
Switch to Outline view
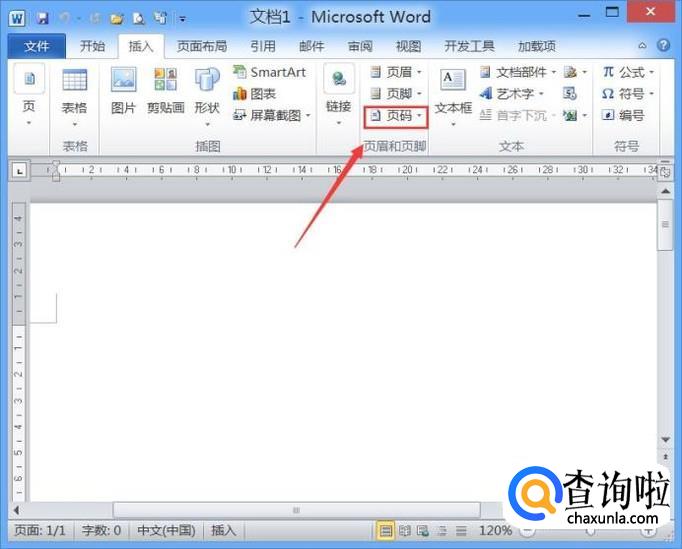click(x=442, y=531)
